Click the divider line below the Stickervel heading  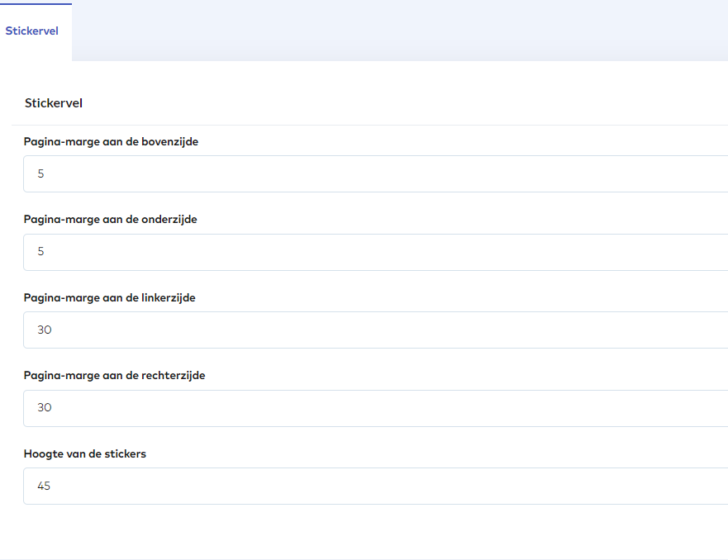coord(372,125)
